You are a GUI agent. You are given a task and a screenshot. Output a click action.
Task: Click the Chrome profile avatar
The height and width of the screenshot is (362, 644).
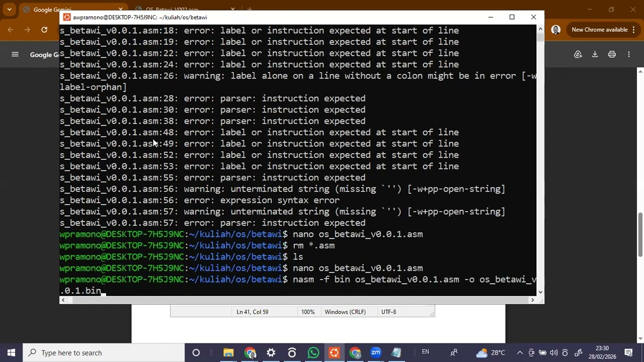click(556, 30)
